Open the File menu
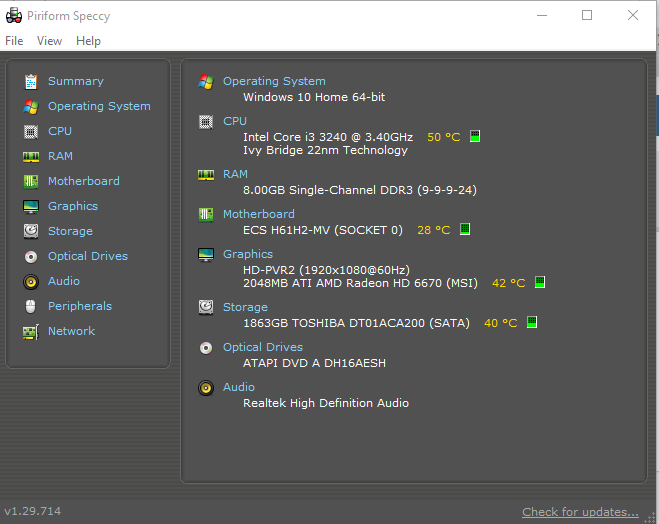 pos(14,41)
